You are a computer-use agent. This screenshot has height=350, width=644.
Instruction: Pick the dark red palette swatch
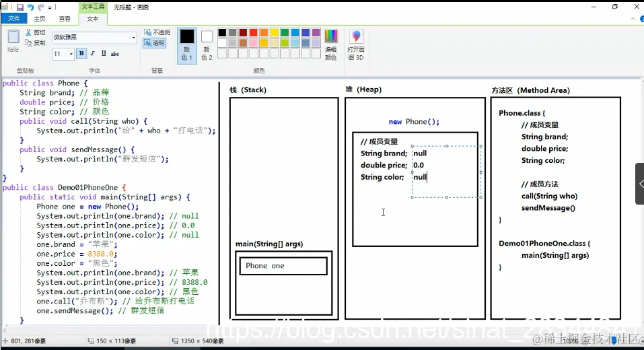pyautogui.click(x=243, y=32)
